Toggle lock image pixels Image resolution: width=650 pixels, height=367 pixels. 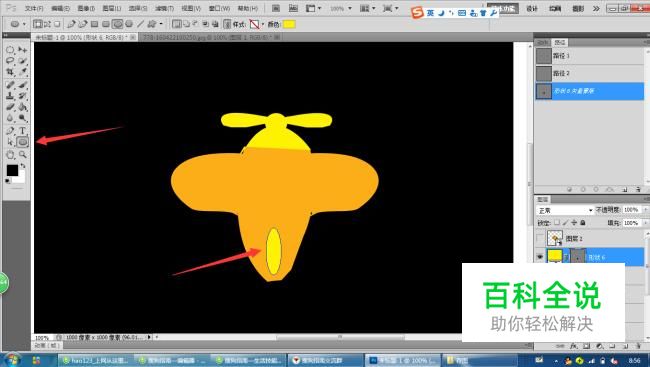[x=565, y=223]
